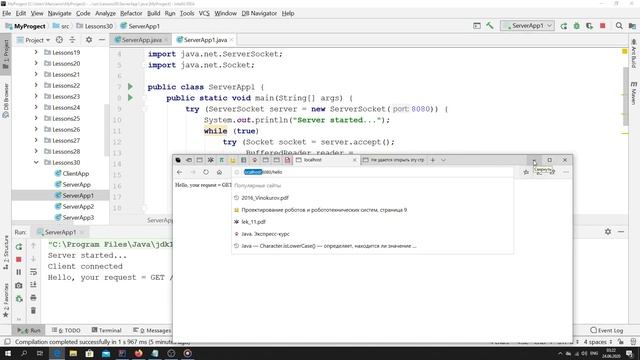640x360 pixels.
Task: Click the Lessons30 breadcrumb in navigation bar
Action: [x=95, y=26]
